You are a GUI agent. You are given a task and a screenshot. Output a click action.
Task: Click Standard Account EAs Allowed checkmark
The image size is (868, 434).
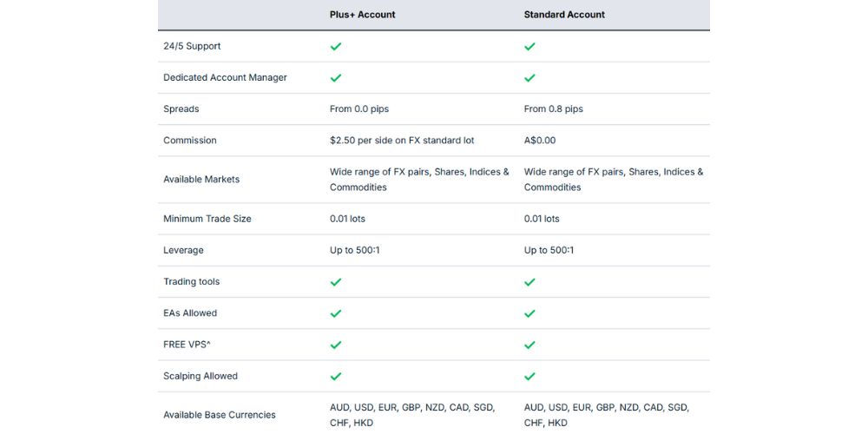(x=529, y=313)
